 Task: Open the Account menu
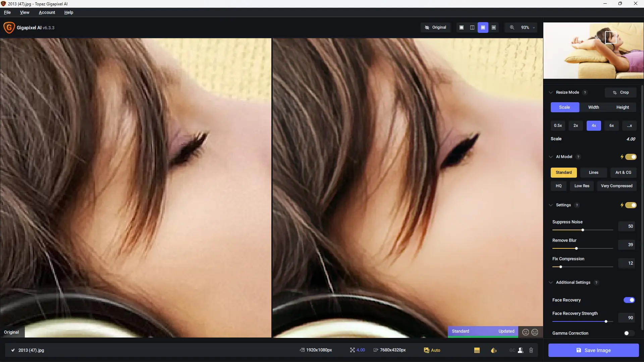click(47, 12)
